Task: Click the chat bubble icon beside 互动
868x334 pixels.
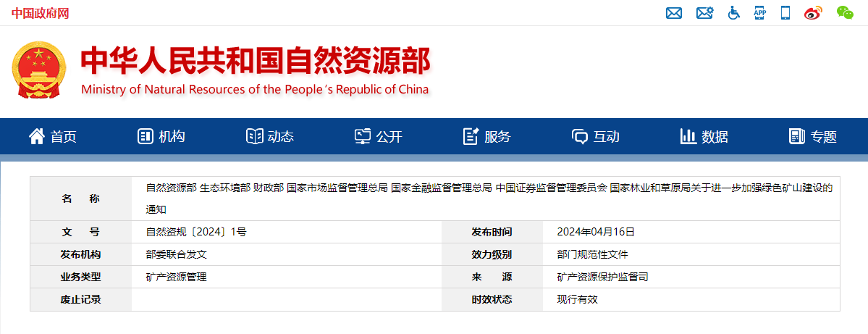Action: click(x=580, y=137)
